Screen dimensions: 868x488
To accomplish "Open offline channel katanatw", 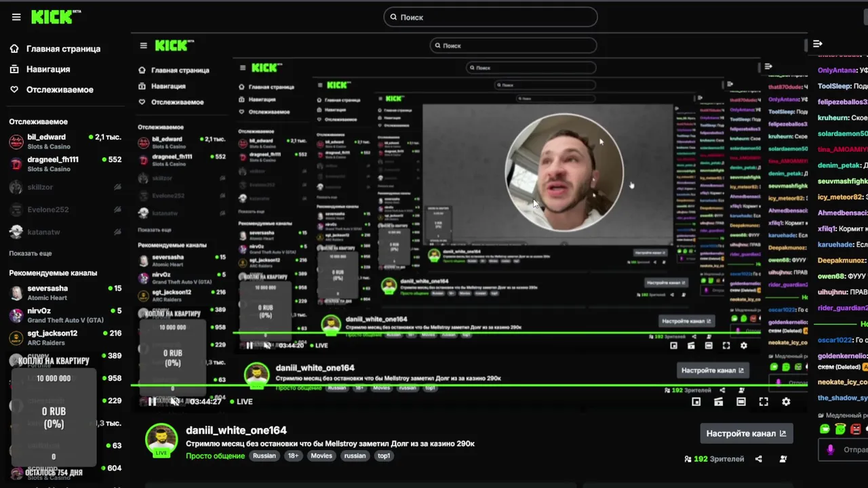I will (x=65, y=232).
